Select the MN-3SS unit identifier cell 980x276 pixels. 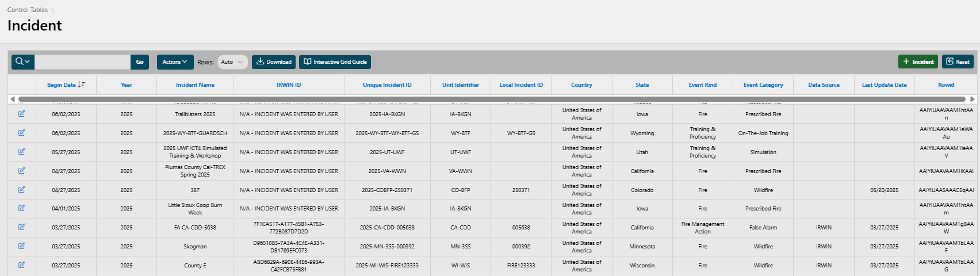tap(461, 246)
